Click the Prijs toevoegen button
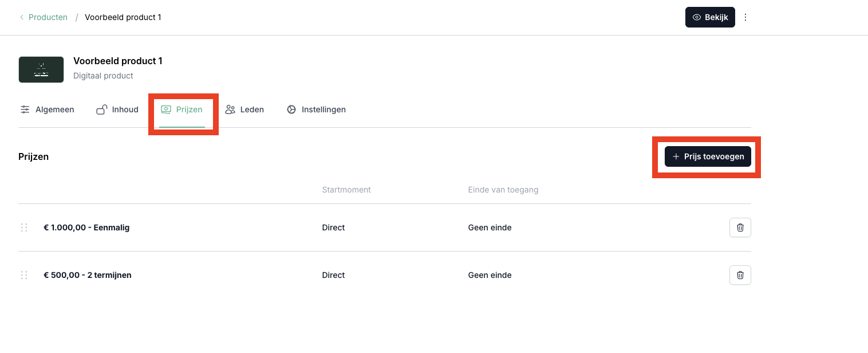Viewport: 868px width, 353px height. click(708, 156)
